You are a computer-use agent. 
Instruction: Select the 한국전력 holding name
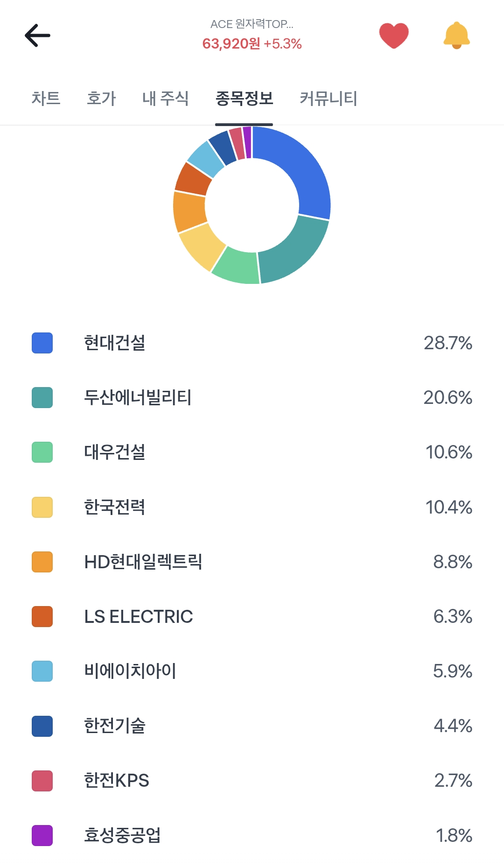115,507
